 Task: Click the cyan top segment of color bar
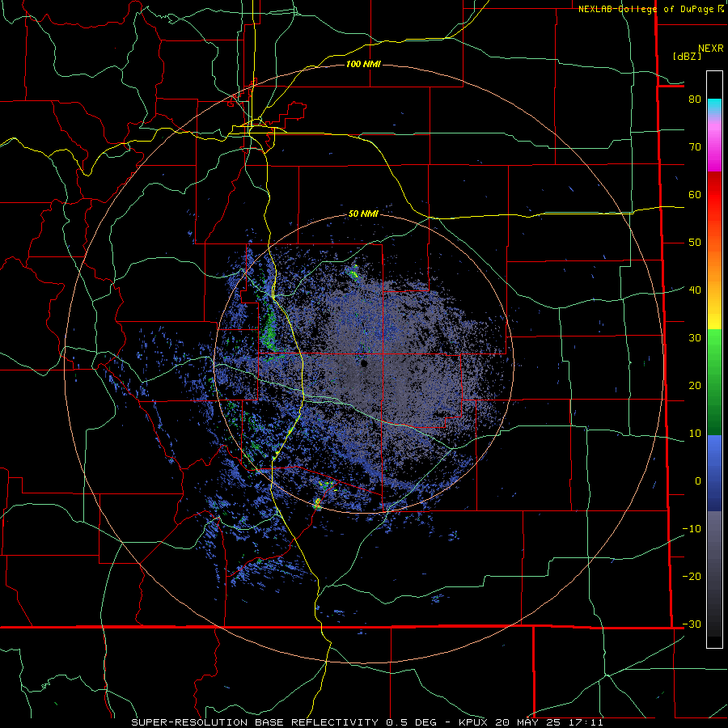714,107
